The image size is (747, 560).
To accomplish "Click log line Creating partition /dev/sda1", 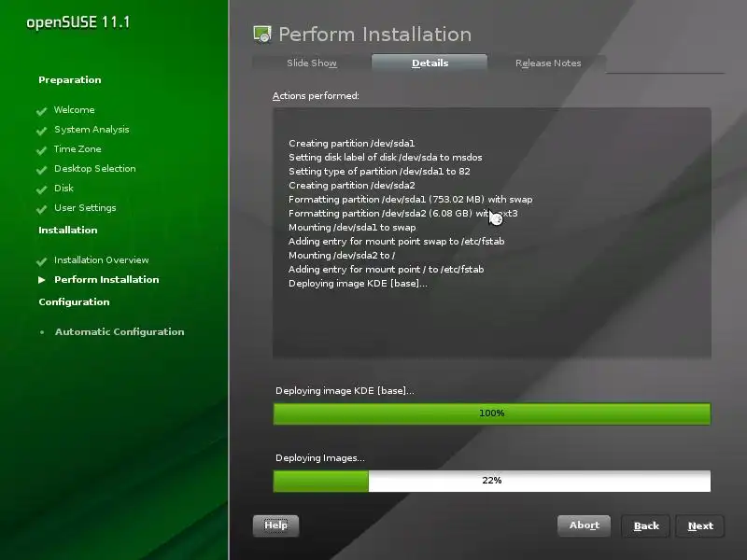I will [352, 144].
